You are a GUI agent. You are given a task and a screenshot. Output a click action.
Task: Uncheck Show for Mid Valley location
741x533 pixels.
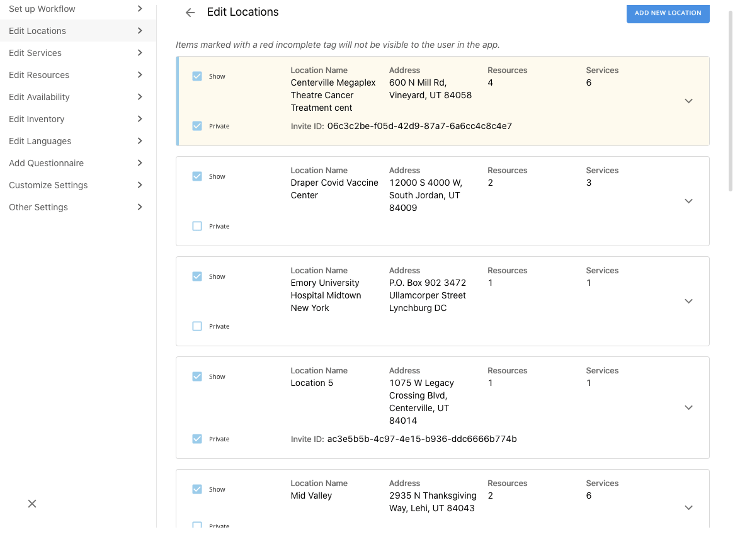pos(197,489)
